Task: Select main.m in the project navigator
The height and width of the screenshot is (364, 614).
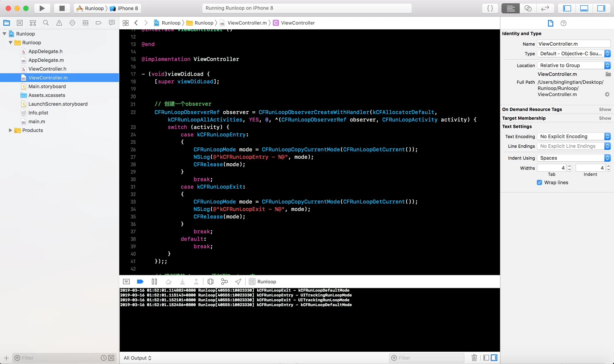Action: pyautogui.click(x=37, y=121)
